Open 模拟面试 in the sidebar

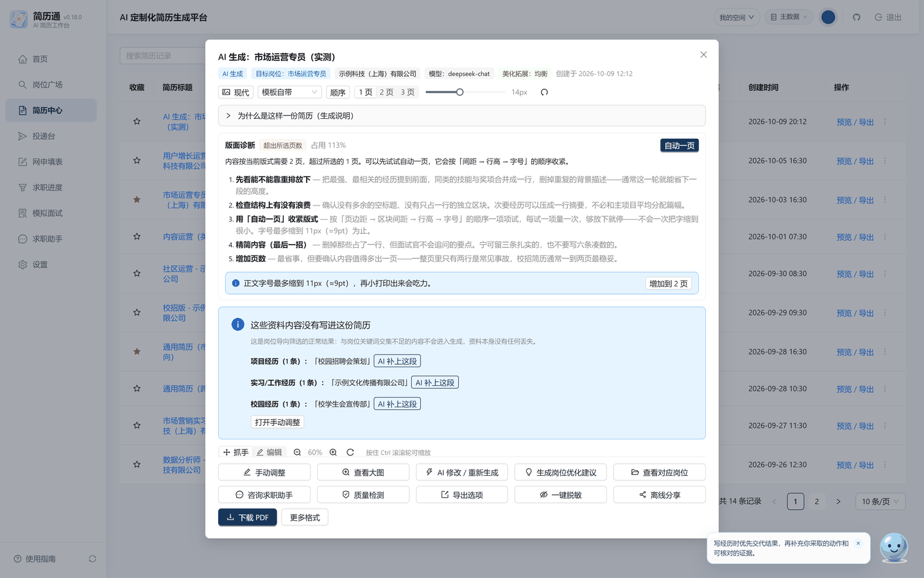(x=51, y=213)
